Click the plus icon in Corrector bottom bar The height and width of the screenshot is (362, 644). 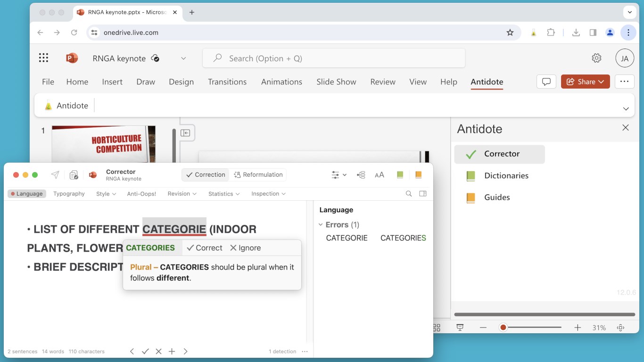tap(172, 351)
